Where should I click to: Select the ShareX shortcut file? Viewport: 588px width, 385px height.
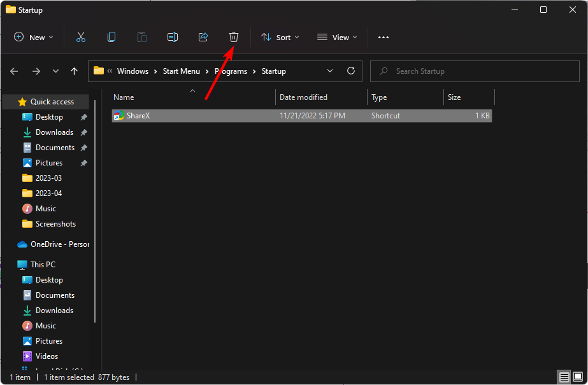(302, 116)
